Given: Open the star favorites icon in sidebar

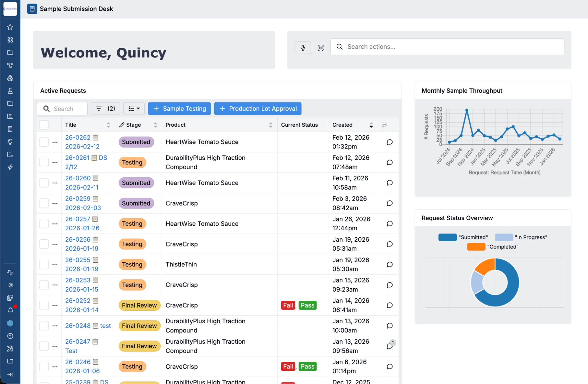Looking at the screenshot, I should pos(10,27).
